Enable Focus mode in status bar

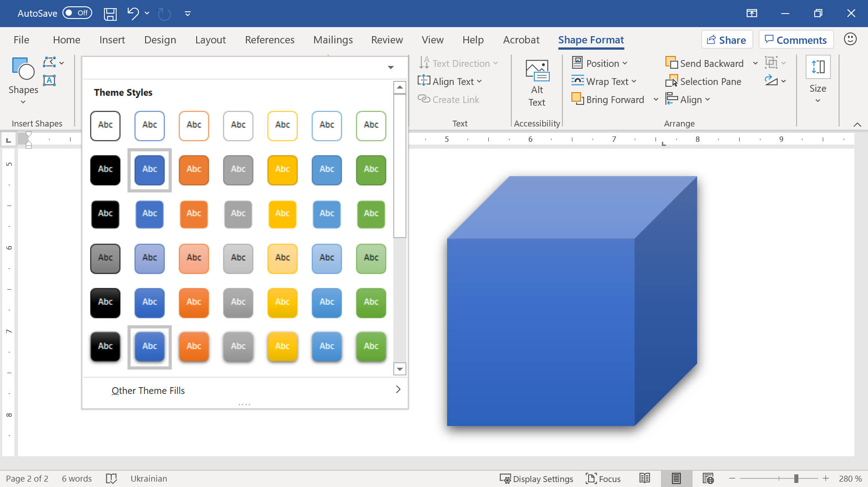[603, 478]
